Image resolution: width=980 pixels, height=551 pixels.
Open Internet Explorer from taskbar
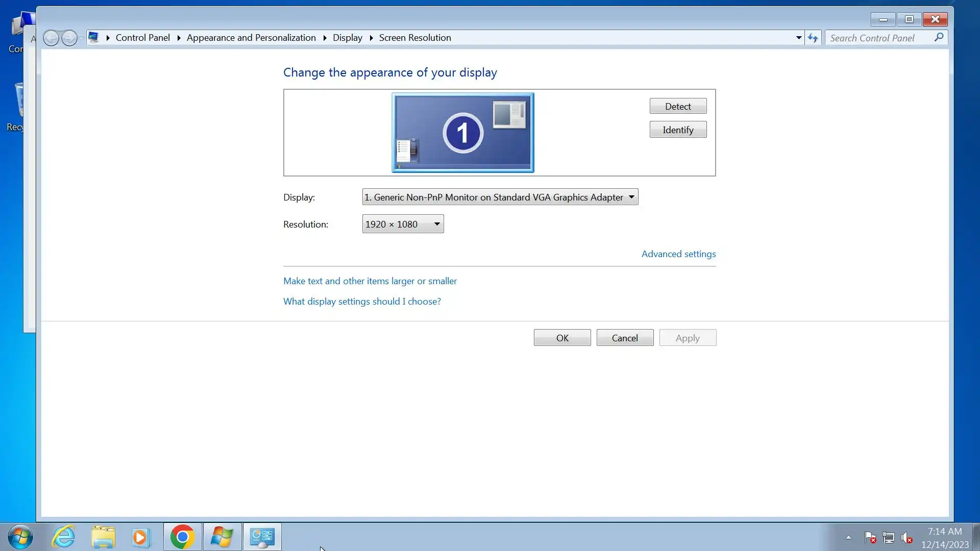point(64,537)
